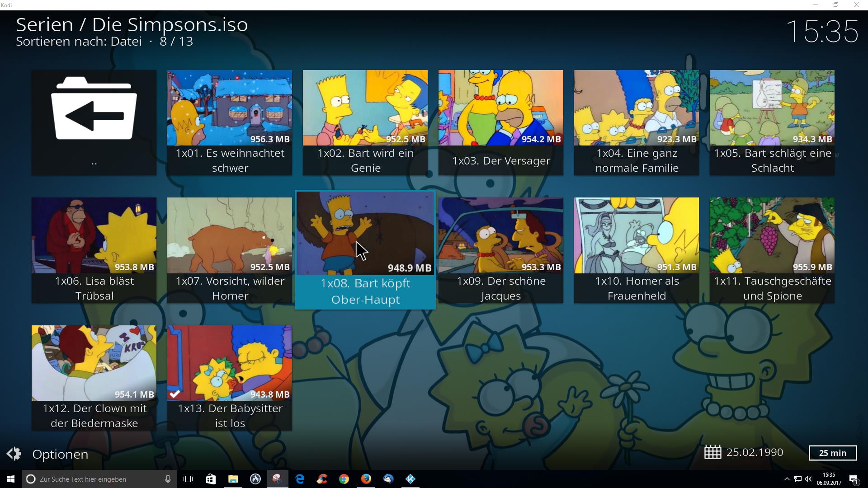This screenshot has width=868, height=488.
Task: Open Task View on the taskbar
Action: [x=188, y=479]
